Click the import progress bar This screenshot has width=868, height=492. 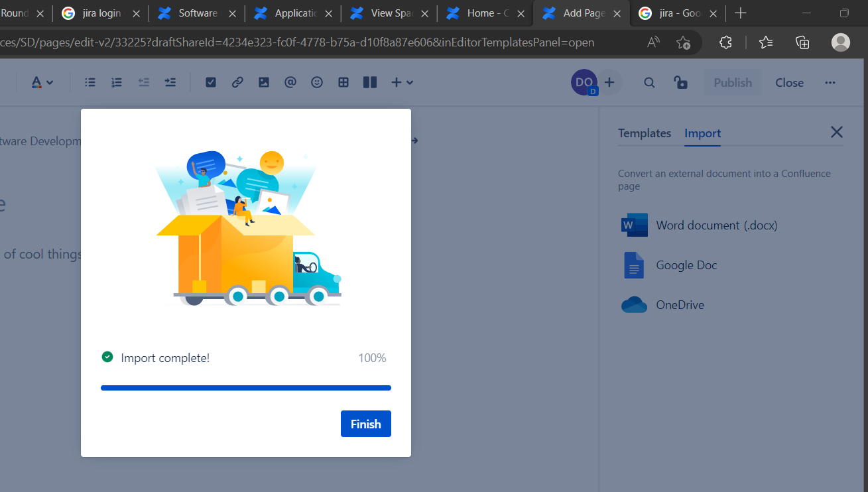(245, 388)
